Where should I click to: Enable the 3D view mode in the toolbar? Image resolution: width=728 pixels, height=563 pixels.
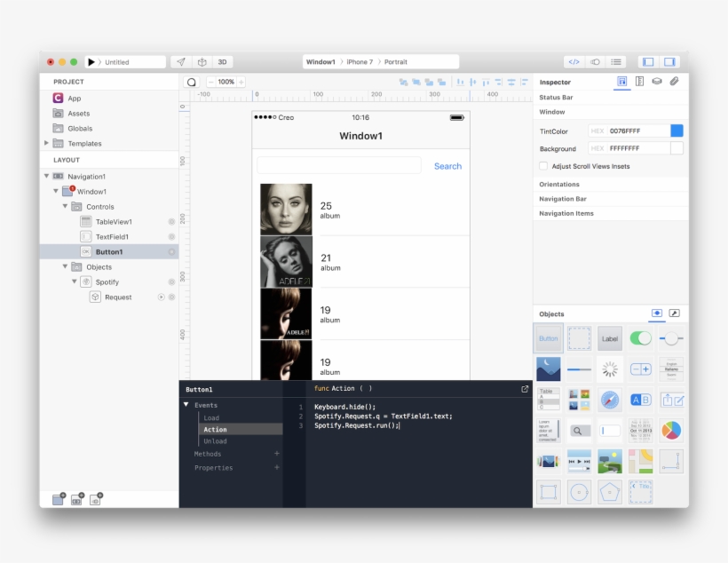pyautogui.click(x=222, y=61)
